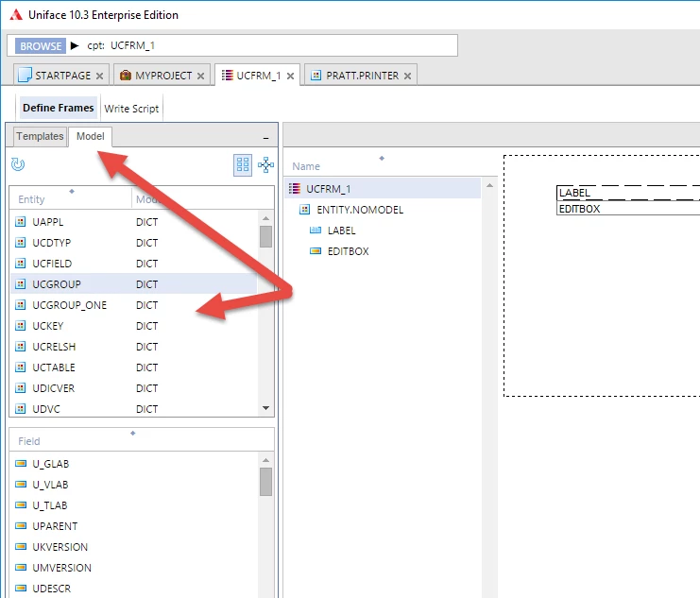Select ENTITY.NOMODEL in structure tree

coord(360,210)
